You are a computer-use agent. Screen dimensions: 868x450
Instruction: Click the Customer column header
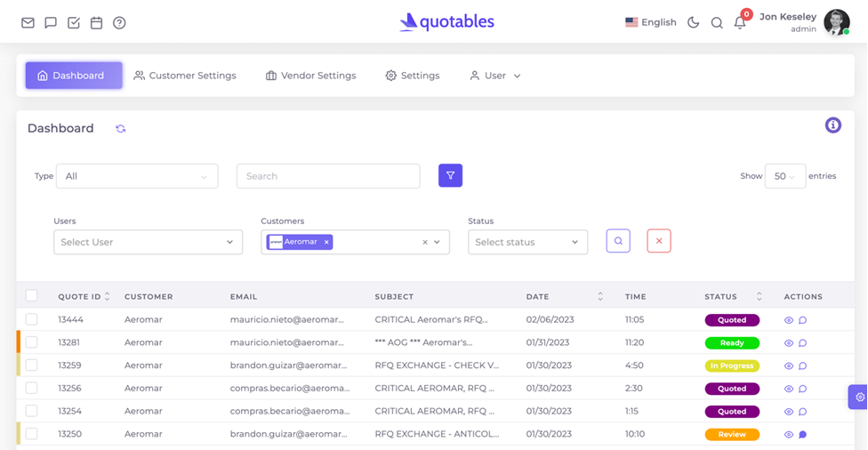149,297
